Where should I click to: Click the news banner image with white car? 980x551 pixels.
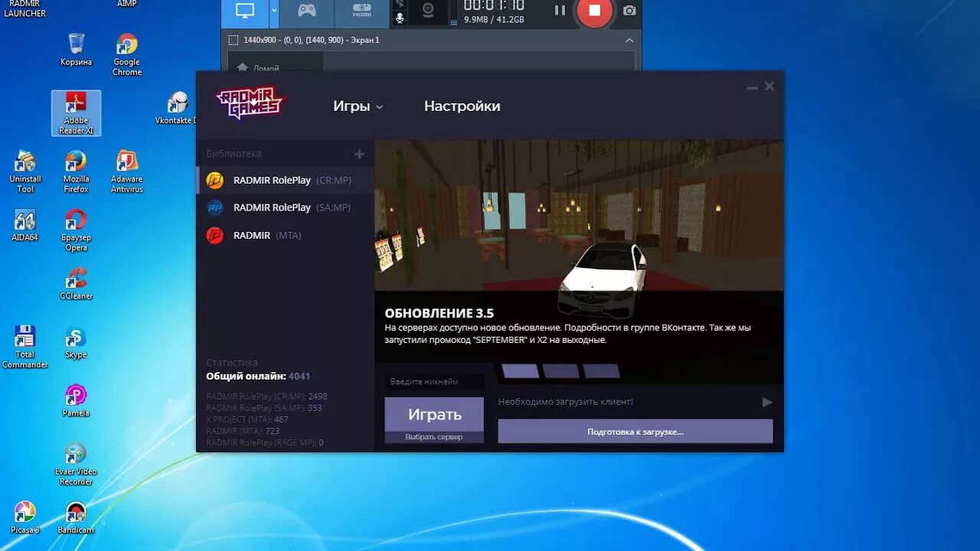coord(579,215)
